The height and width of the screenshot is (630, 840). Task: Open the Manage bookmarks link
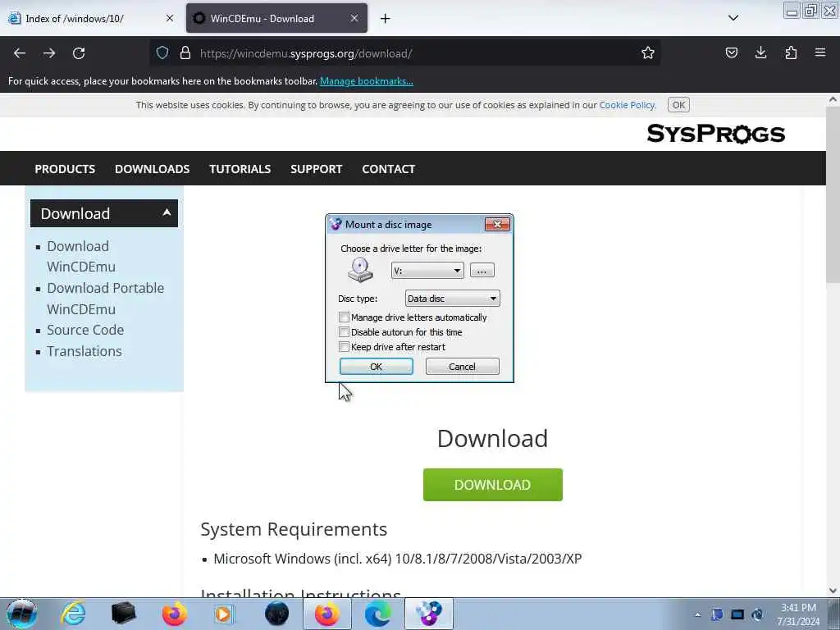[x=367, y=81]
